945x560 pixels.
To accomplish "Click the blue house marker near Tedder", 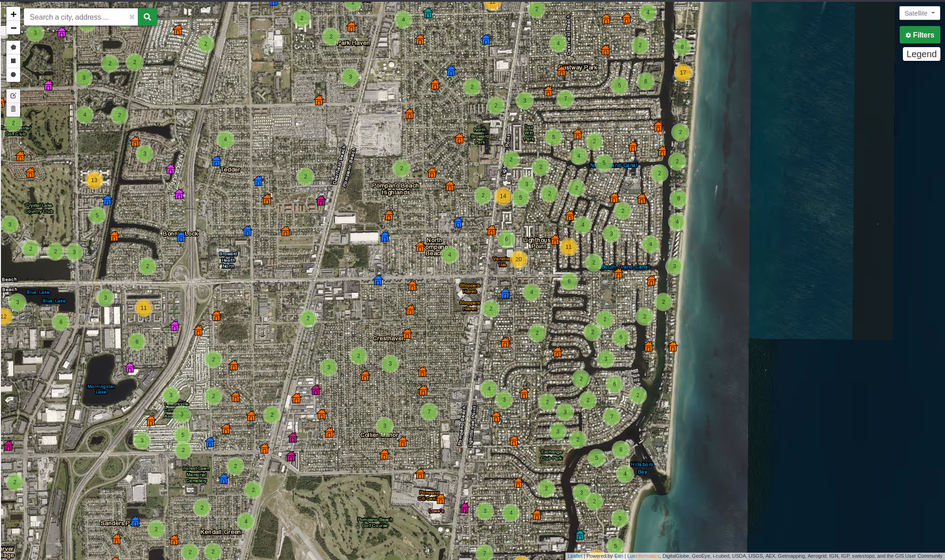I will (x=216, y=162).
